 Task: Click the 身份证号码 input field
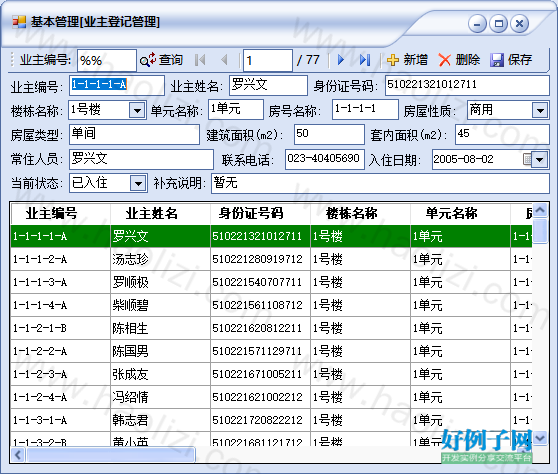(x=467, y=85)
